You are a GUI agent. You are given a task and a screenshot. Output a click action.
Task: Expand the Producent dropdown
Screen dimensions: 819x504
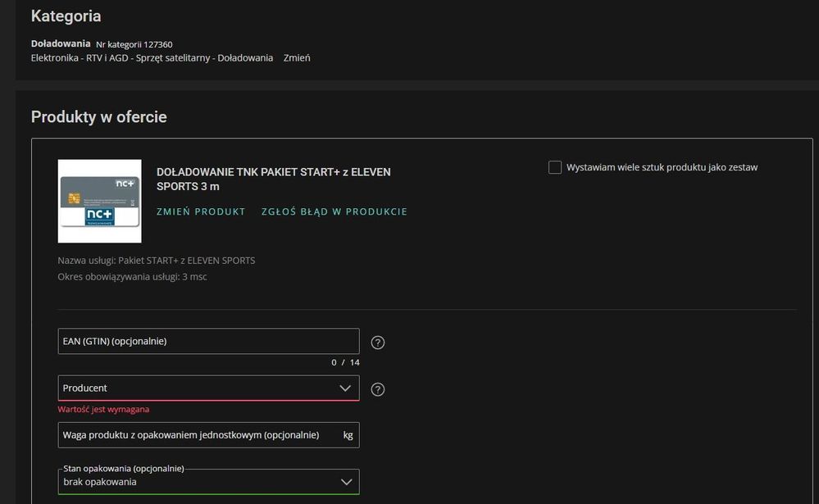[208, 388]
